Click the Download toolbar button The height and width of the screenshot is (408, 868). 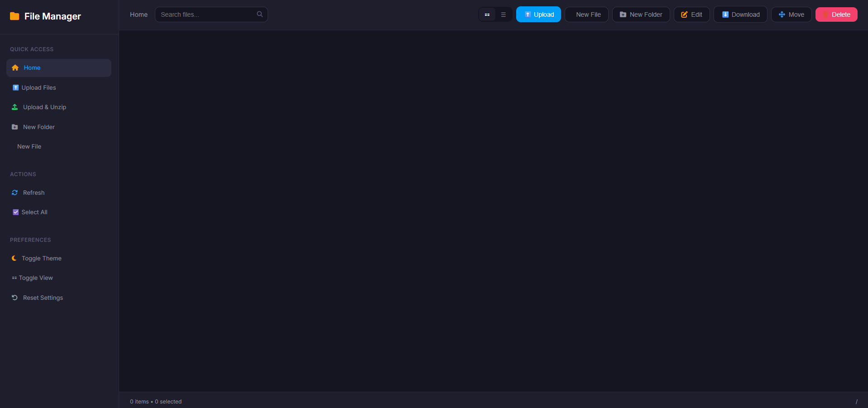(x=740, y=14)
